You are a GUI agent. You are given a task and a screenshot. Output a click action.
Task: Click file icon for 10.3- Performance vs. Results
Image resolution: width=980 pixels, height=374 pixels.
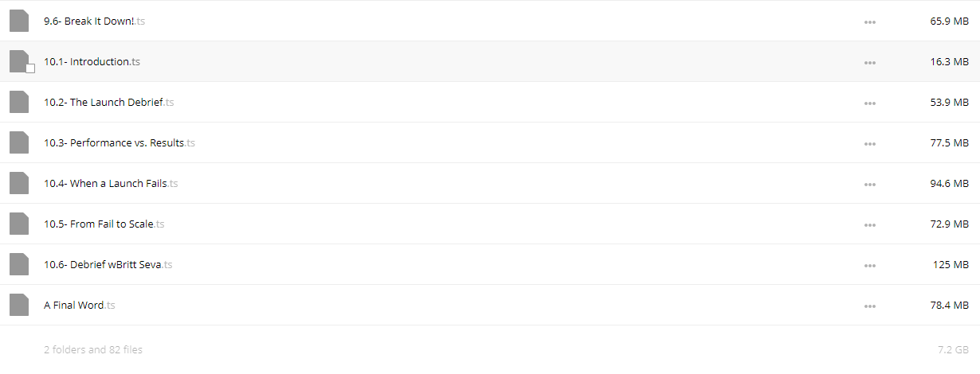tap(19, 142)
